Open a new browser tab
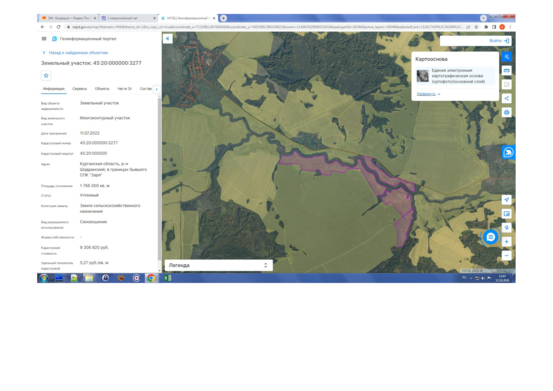 click(223, 18)
